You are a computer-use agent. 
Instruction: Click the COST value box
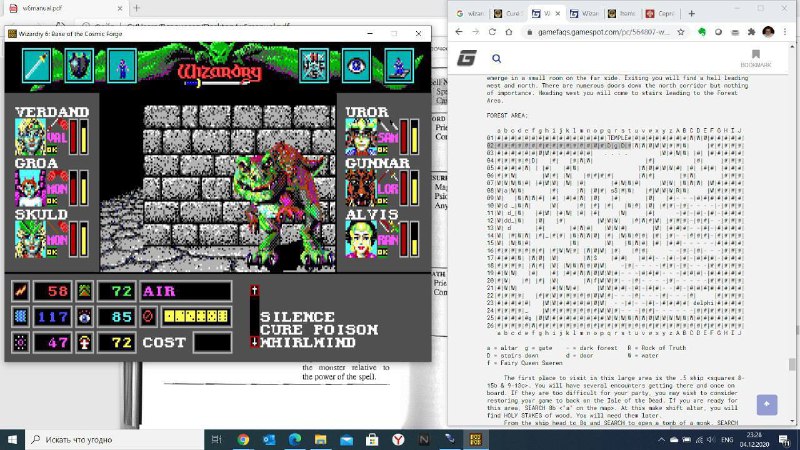[x=212, y=342]
